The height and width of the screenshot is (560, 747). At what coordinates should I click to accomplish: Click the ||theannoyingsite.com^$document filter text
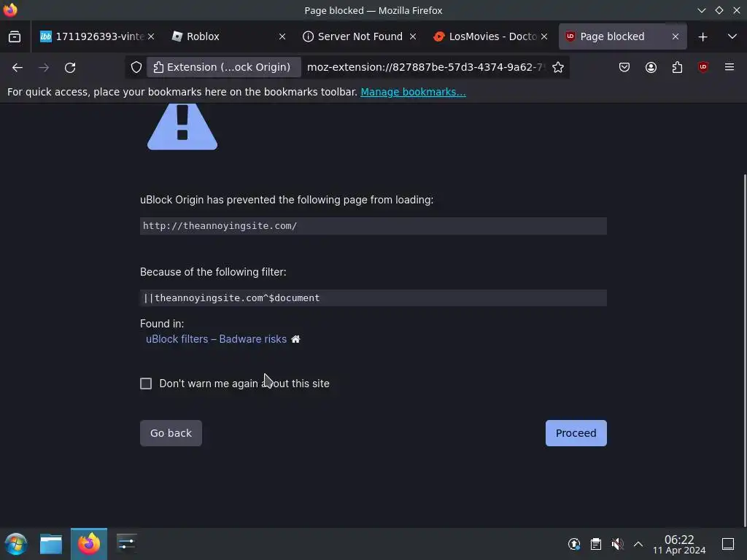(x=231, y=298)
